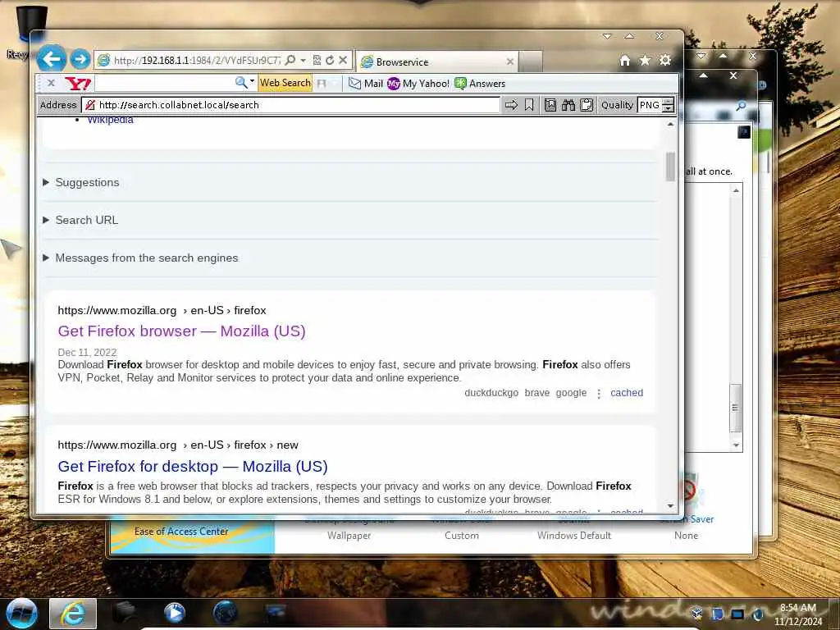
Task: Click the insecure lock icon in Address field
Action: pos(90,105)
